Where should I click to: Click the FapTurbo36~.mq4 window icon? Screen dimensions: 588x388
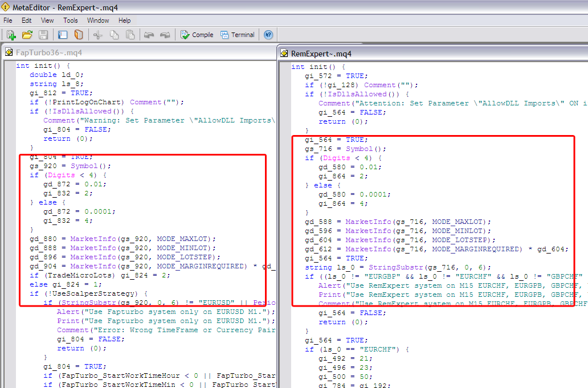[9, 52]
